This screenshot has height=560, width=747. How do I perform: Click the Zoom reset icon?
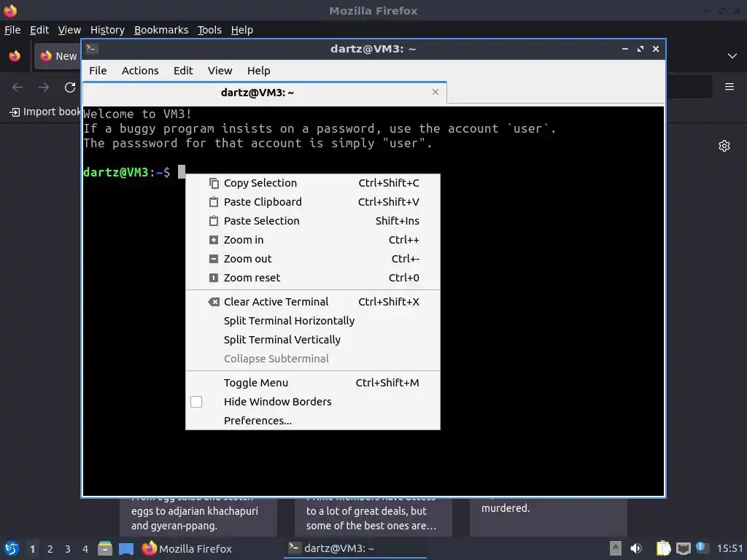point(214,278)
